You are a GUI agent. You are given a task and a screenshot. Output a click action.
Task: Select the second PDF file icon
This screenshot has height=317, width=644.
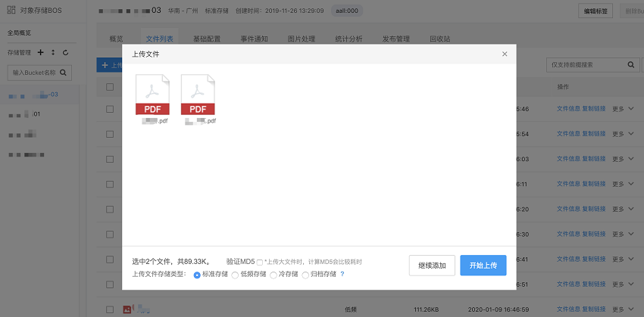[198, 95]
